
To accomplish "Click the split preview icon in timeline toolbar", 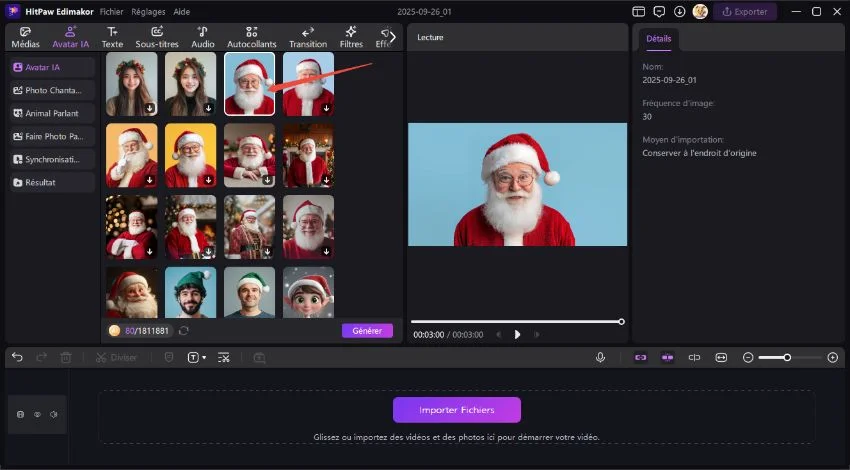I will [x=694, y=357].
